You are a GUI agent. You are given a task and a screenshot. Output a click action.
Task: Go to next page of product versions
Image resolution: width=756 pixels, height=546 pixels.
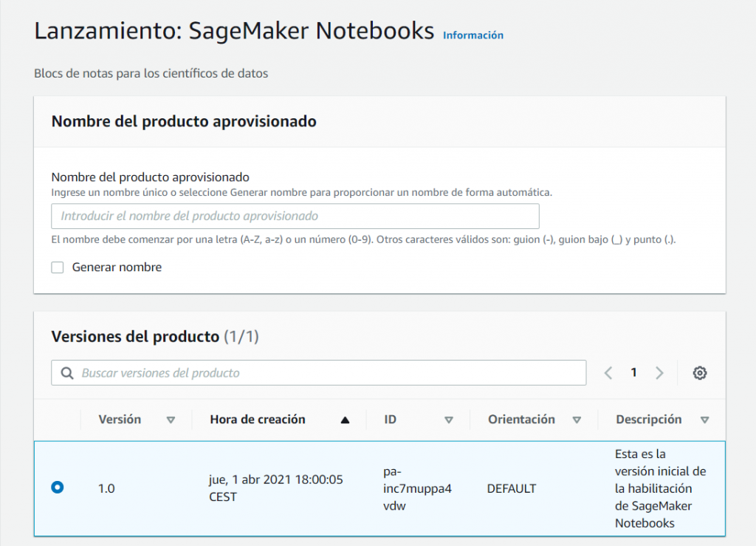[659, 373]
